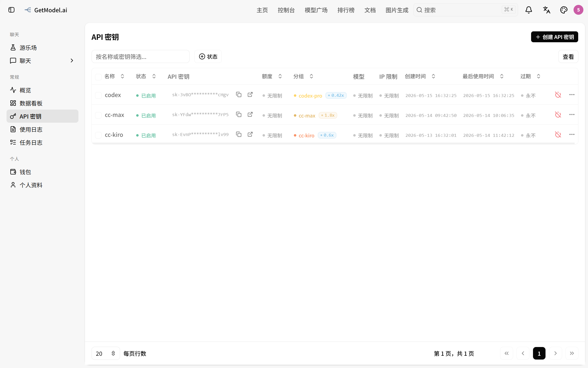This screenshot has width=588, height=368.
Task: Focus the 按名称或密钥筛选 filter field
Action: click(141, 56)
